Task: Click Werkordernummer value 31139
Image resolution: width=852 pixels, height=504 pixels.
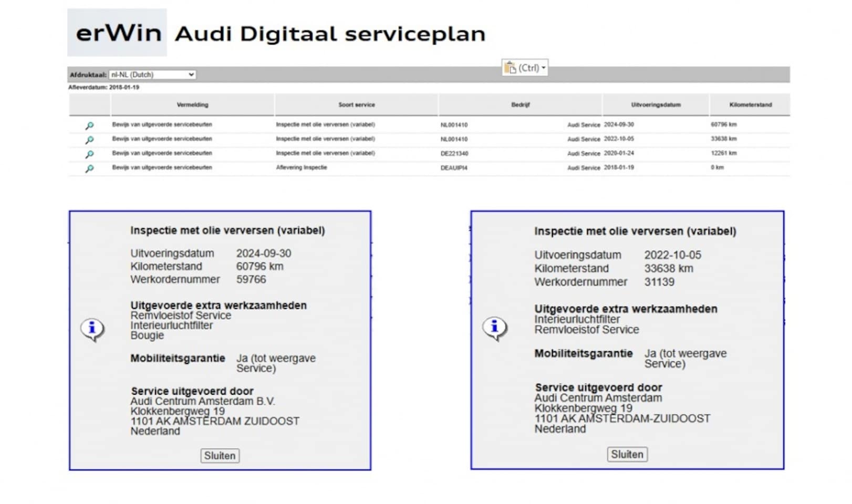Action: [659, 282]
